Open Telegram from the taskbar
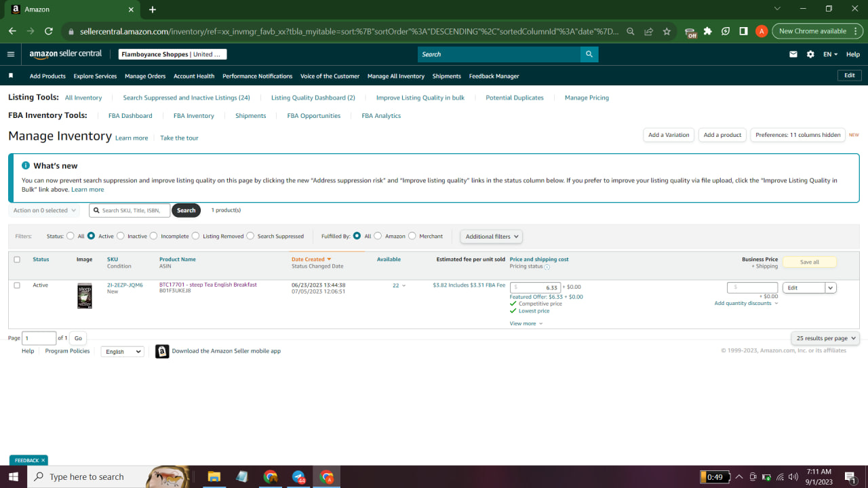The width and height of the screenshot is (868, 488). click(298, 476)
